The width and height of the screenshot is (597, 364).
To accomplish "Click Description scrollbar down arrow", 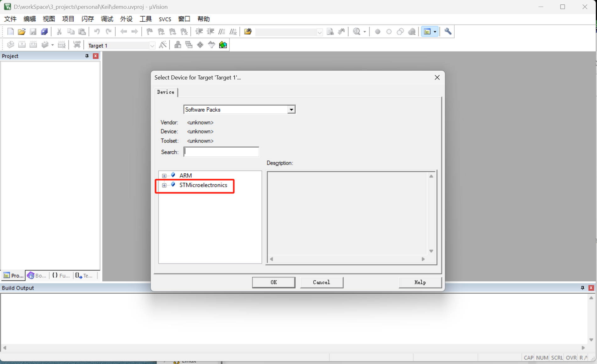I will 431,251.
